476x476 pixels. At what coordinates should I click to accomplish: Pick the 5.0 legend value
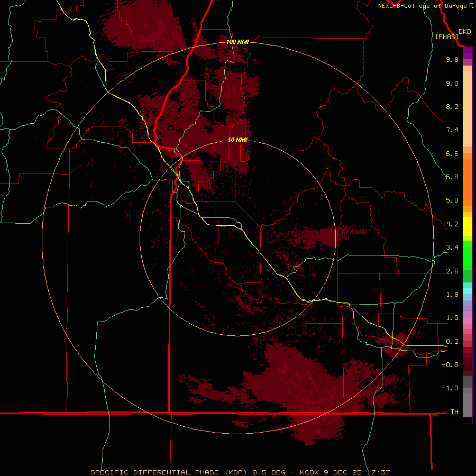(x=452, y=200)
